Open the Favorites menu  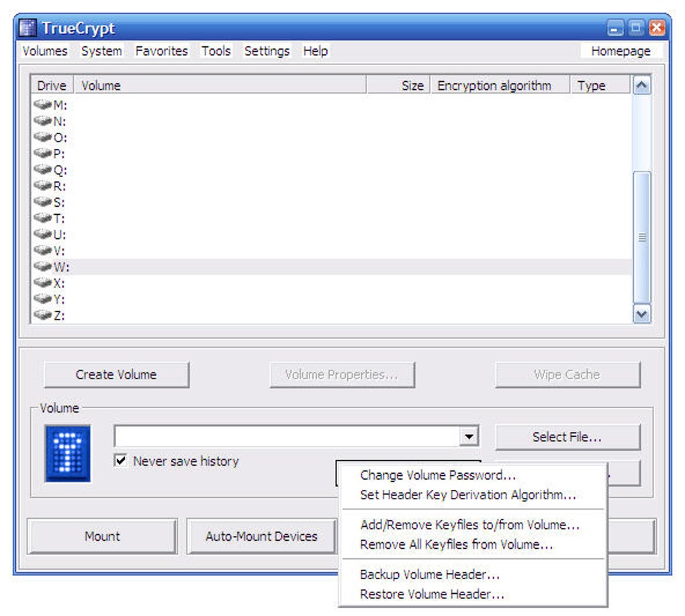162,51
